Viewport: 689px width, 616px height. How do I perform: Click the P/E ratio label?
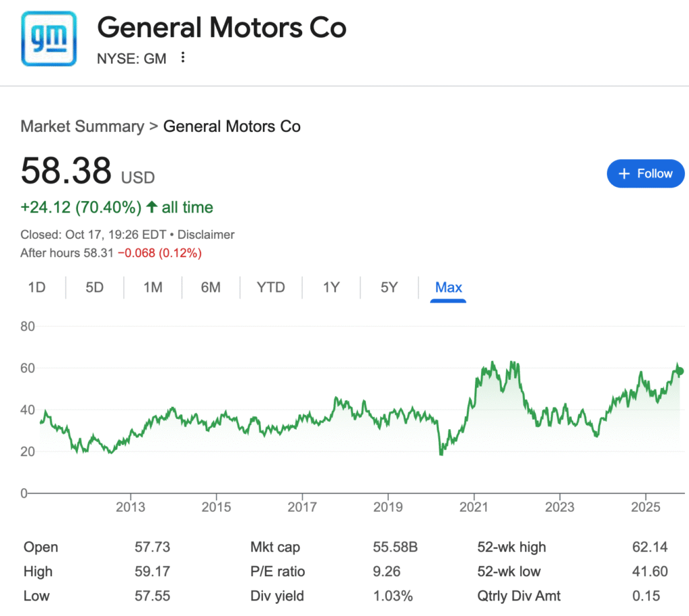277,572
